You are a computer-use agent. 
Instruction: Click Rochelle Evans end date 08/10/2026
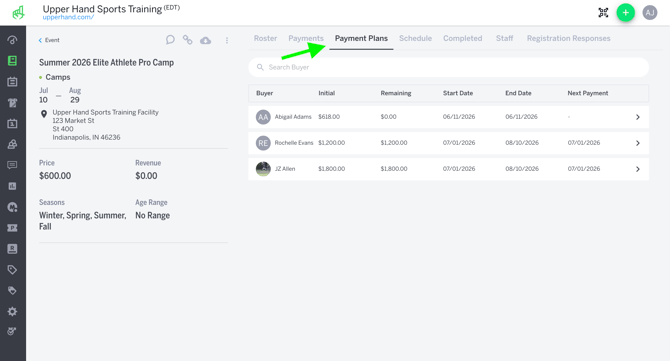[522, 143]
